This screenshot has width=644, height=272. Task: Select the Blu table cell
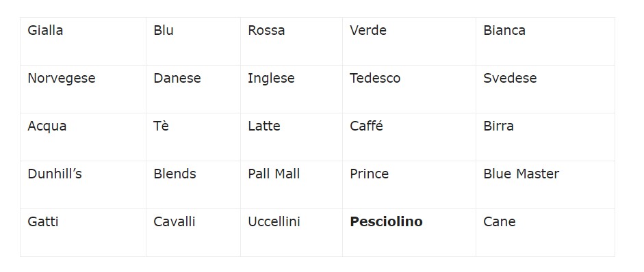193,41
